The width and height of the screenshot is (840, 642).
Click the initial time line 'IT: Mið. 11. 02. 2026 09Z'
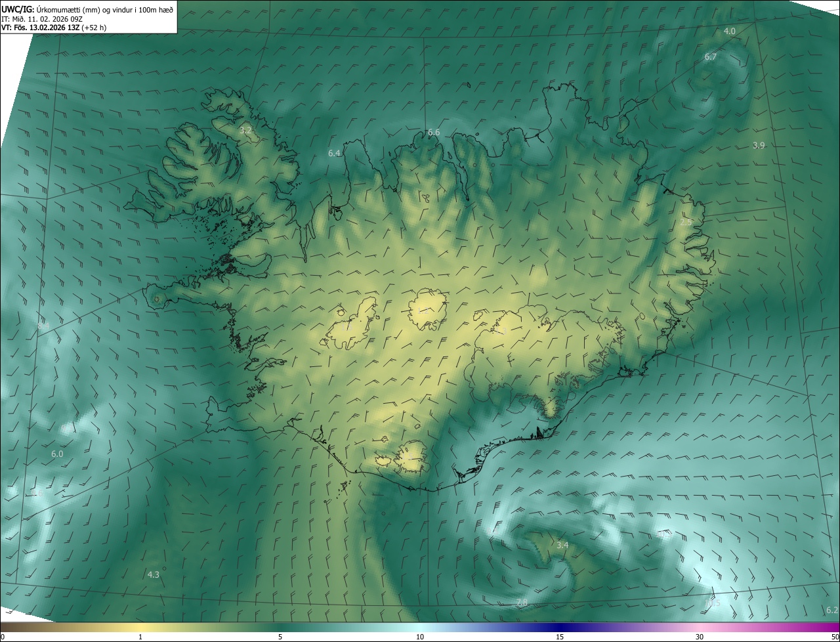[x=42, y=19]
